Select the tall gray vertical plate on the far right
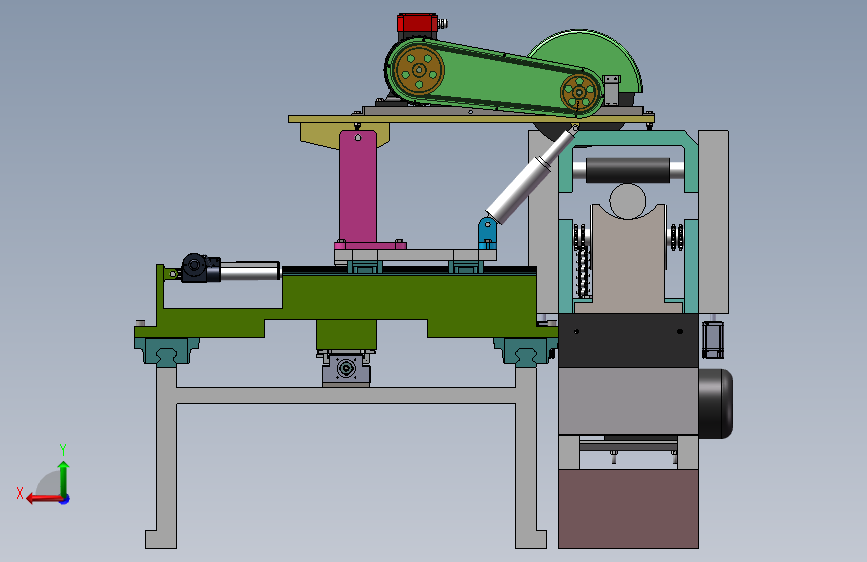Viewport: 867px width, 562px height. [713, 221]
